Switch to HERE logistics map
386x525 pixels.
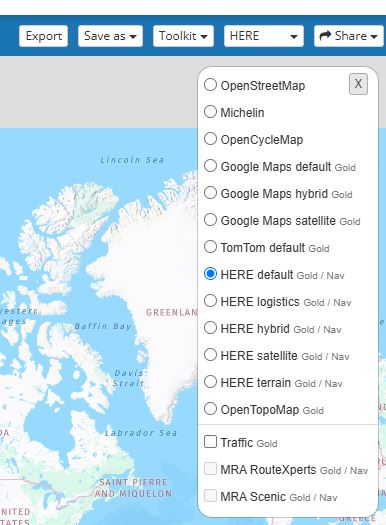(210, 301)
